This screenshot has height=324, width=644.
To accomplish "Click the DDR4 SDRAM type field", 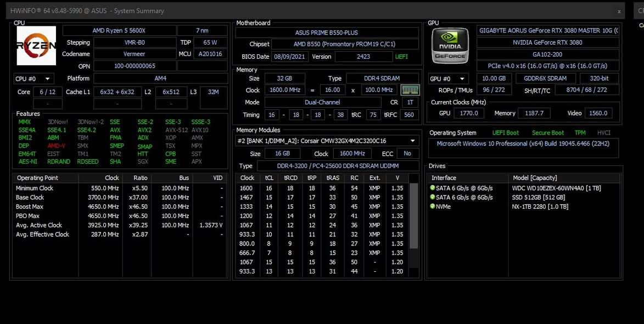I will pos(382,78).
